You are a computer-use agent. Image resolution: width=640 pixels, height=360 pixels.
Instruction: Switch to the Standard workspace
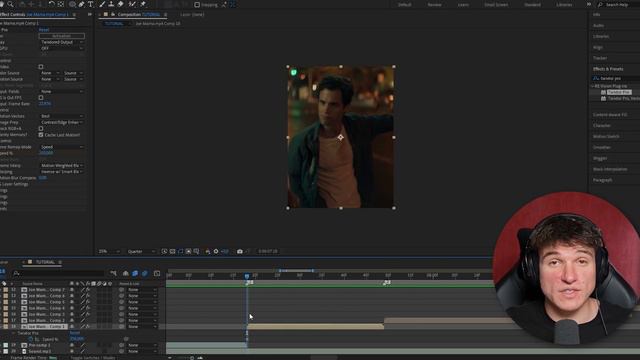tap(532, 4)
